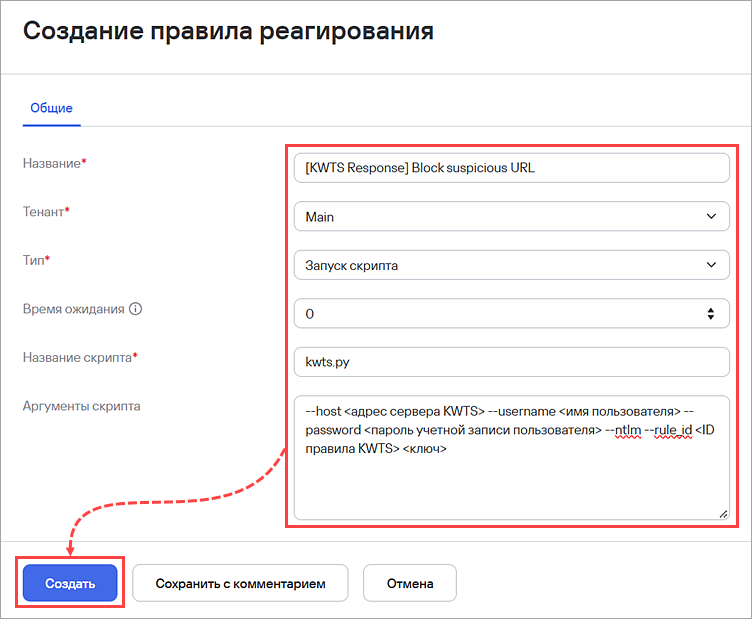
Task: Click the Тип label
Action: pyautogui.click(x=36, y=260)
